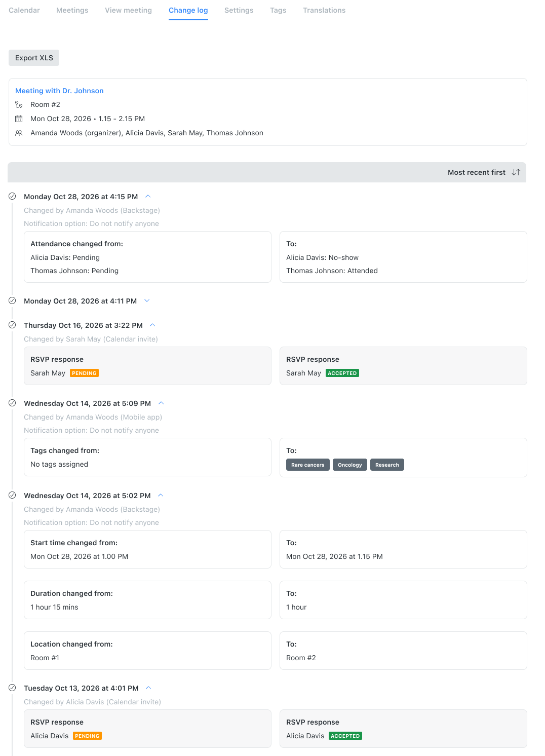Click check circle for Oct 28 4:11 PM entry

[12, 300]
